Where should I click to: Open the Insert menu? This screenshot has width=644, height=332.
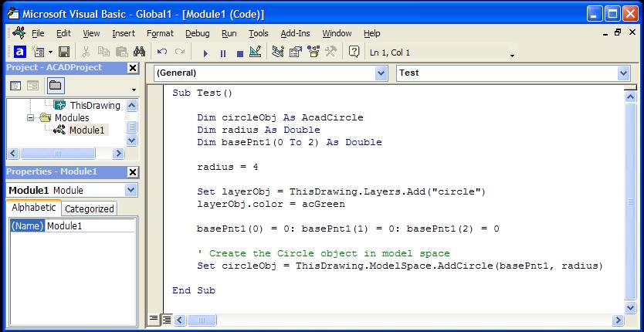[124, 34]
